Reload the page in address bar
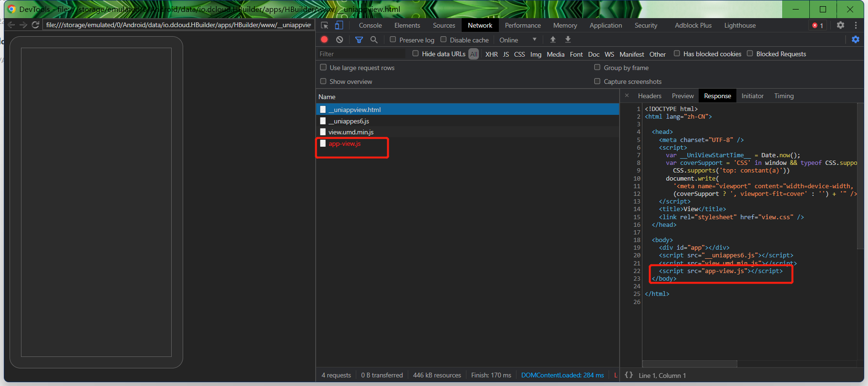Viewport: 868px width, 386px height. coord(35,25)
